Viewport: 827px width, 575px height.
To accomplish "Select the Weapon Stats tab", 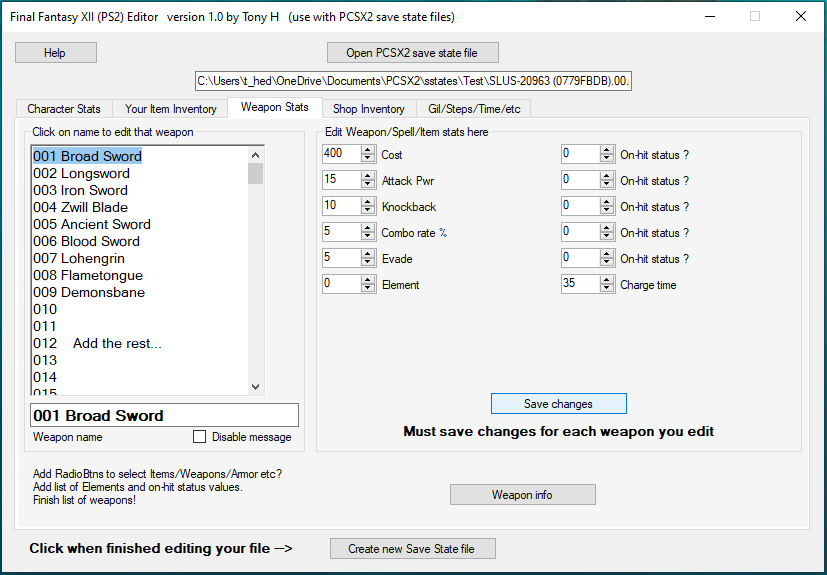I will (275, 107).
